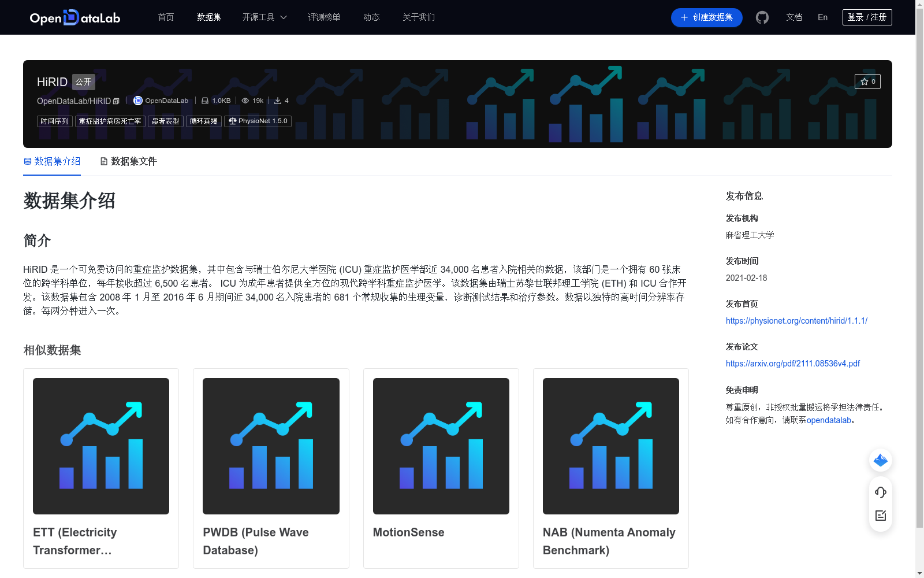Click the 循环衰竭 tag

tap(204, 121)
